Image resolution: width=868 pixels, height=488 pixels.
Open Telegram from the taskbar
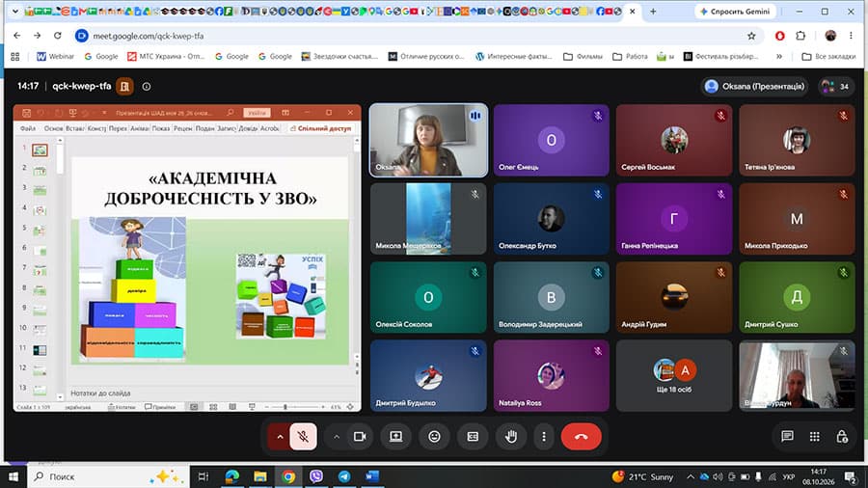coord(343,476)
